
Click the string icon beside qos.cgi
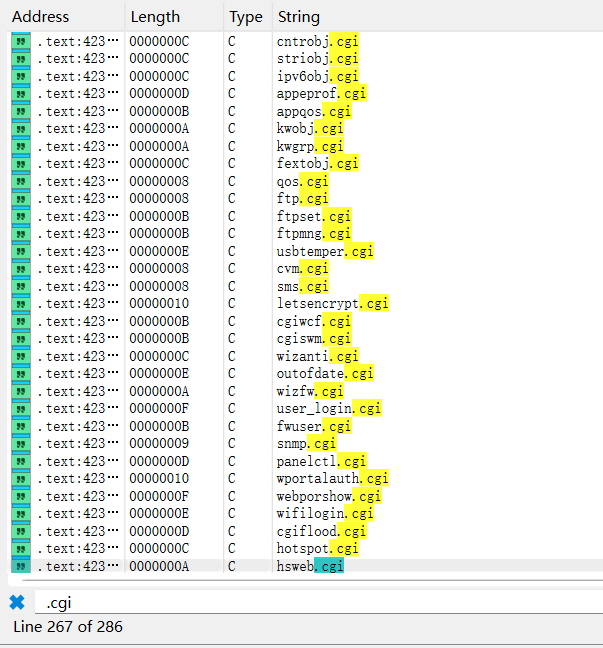click(x=21, y=181)
